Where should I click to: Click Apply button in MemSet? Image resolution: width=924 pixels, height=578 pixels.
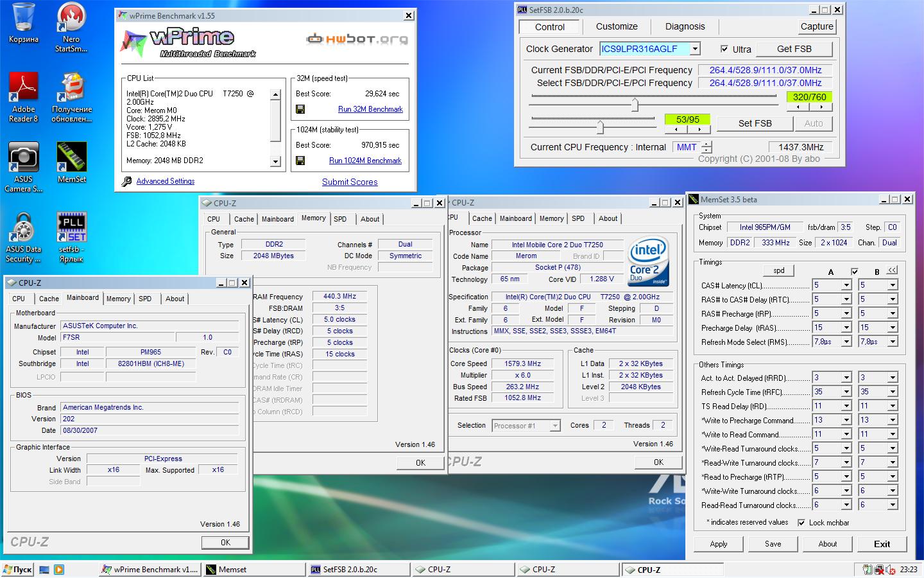(719, 544)
